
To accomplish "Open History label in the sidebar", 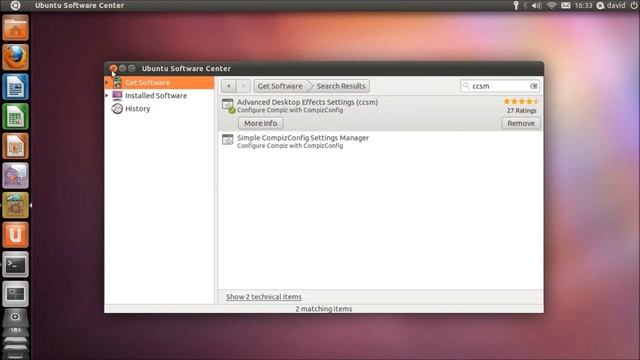I will pos(138,109).
